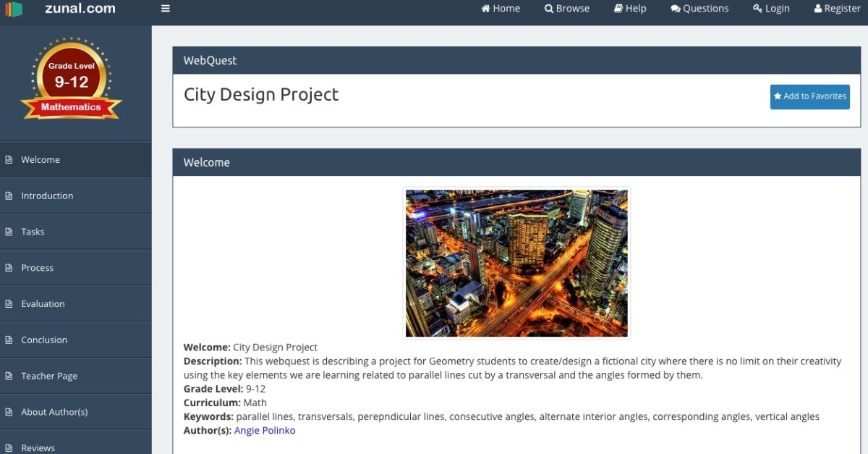Open the Help page
Viewport: 868px width, 454px height.
click(630, 9)
